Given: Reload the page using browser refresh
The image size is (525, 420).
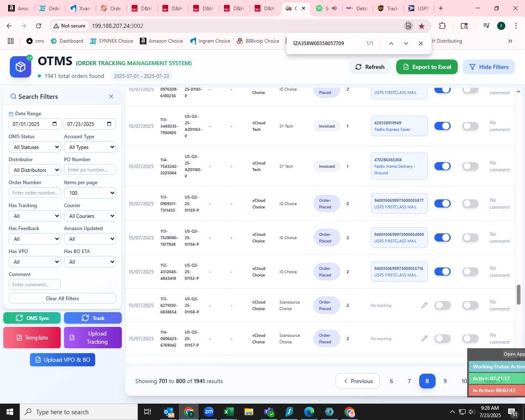Looking at the screenshot, I should pos(39,26).
